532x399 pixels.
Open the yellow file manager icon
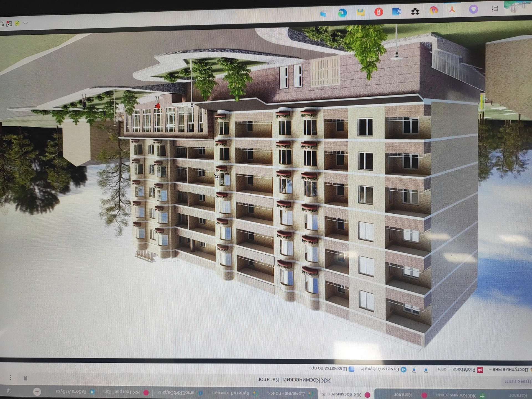pyautogui.click(x=360, y=12)
